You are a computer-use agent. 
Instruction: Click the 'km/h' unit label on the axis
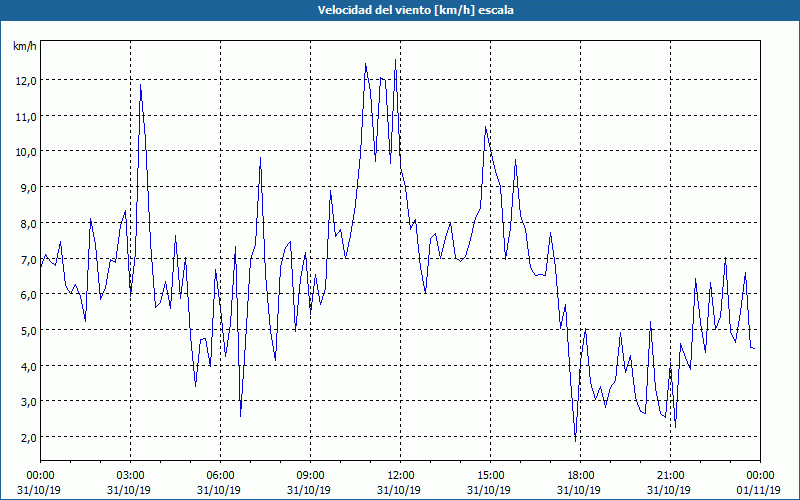(24, 46)
